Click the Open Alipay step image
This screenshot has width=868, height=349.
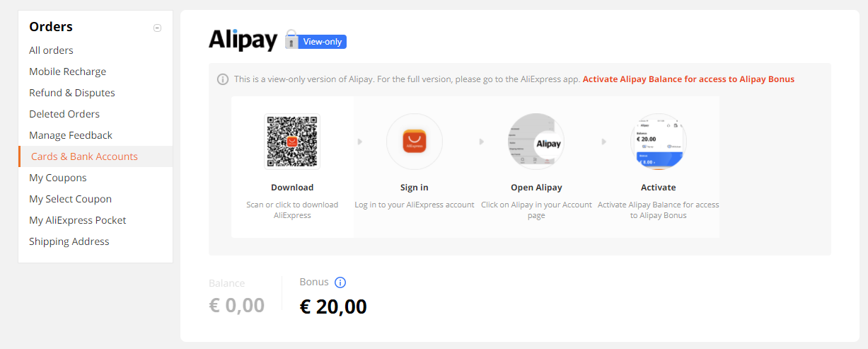536,142
